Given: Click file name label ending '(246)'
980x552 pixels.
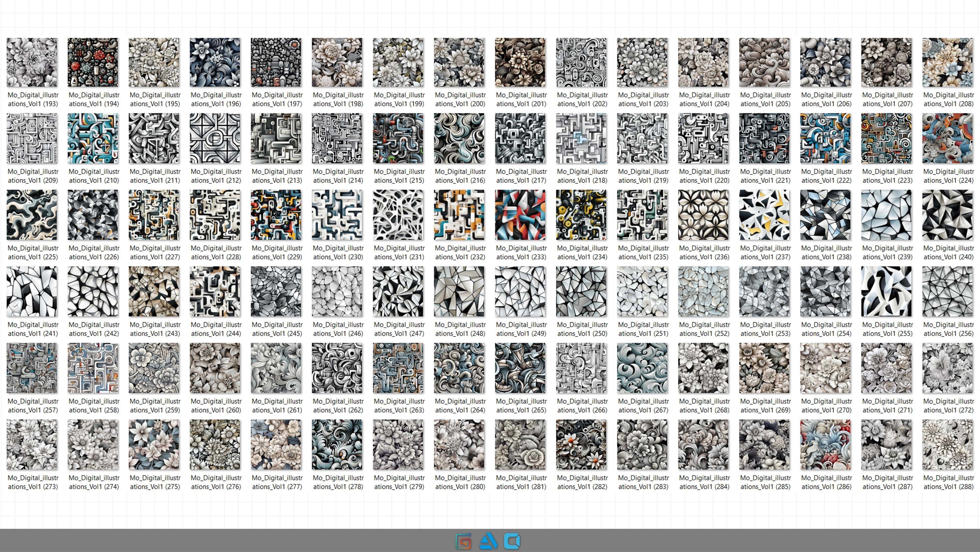Looking at the screenshot, I should pos(338,329).
